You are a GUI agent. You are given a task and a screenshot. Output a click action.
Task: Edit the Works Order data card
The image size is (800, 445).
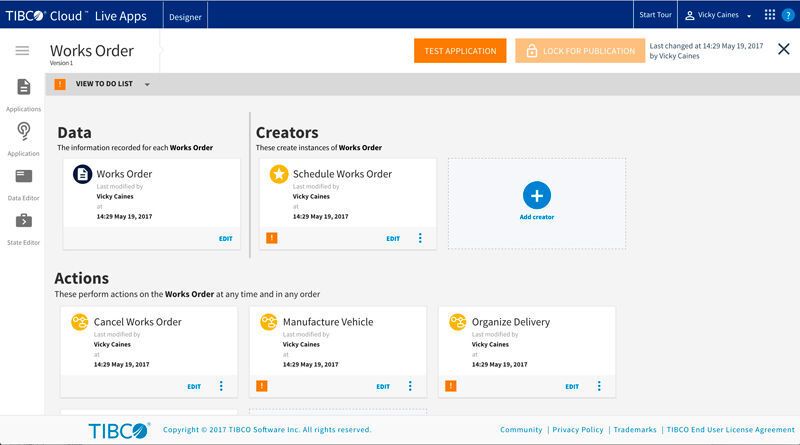click(226, 238)
